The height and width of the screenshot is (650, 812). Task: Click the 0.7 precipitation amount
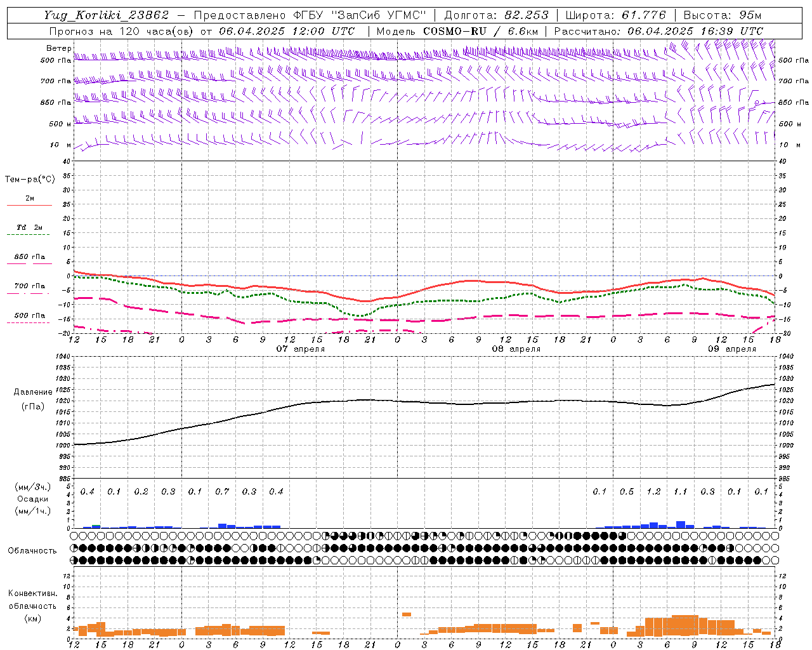point(222,492)
